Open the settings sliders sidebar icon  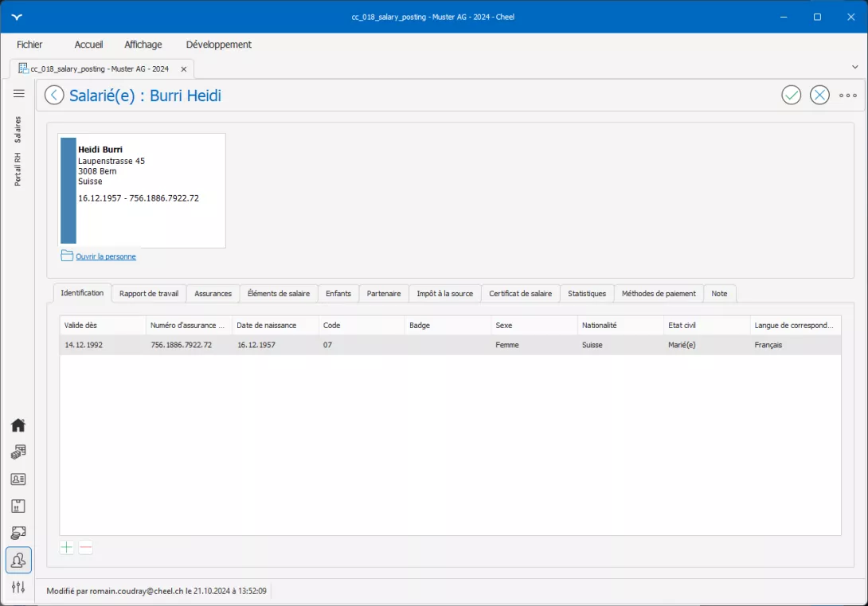(x=18, y=587)
